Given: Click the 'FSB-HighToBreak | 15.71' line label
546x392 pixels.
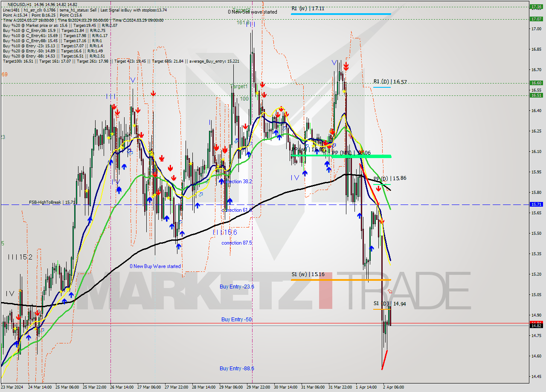Looking at the screenshot, I should pyautogui.click(x=52, y=202).
